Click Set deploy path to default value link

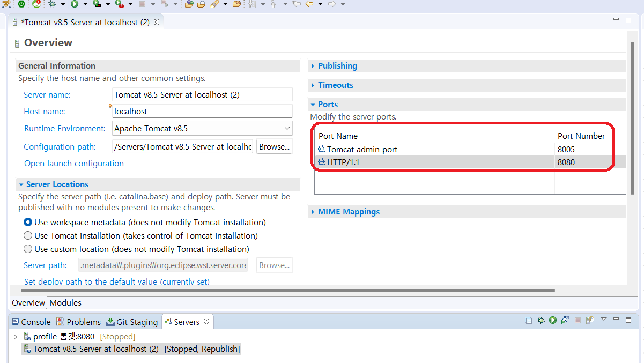coord(117,281)
